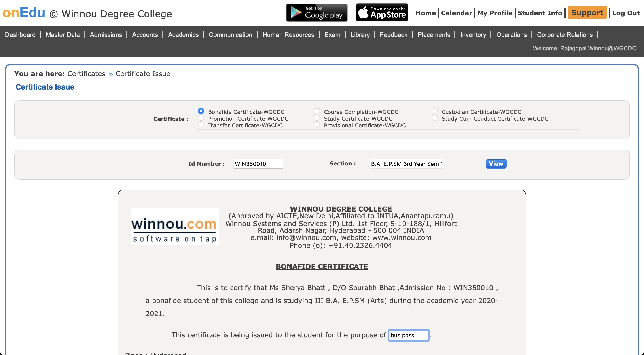Select Transfer Certificate-WGCDC radio button
This screenshot has height=355, width=644.
pyautogui.click(x=201, y=125)
